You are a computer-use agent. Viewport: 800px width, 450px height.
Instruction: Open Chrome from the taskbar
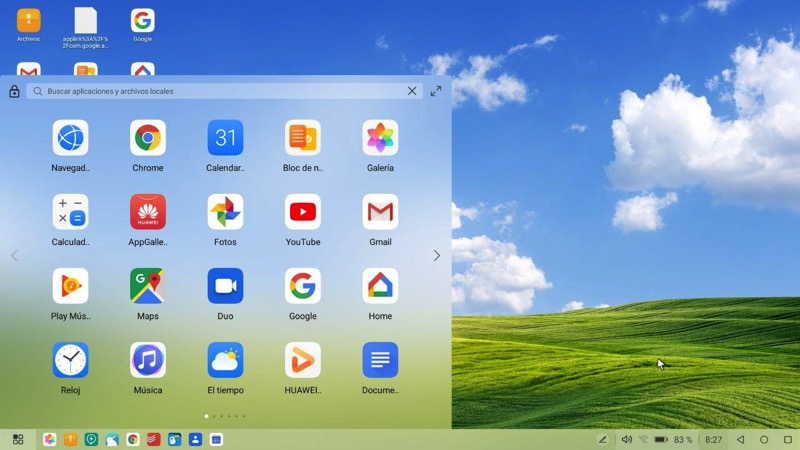point(133,439)
